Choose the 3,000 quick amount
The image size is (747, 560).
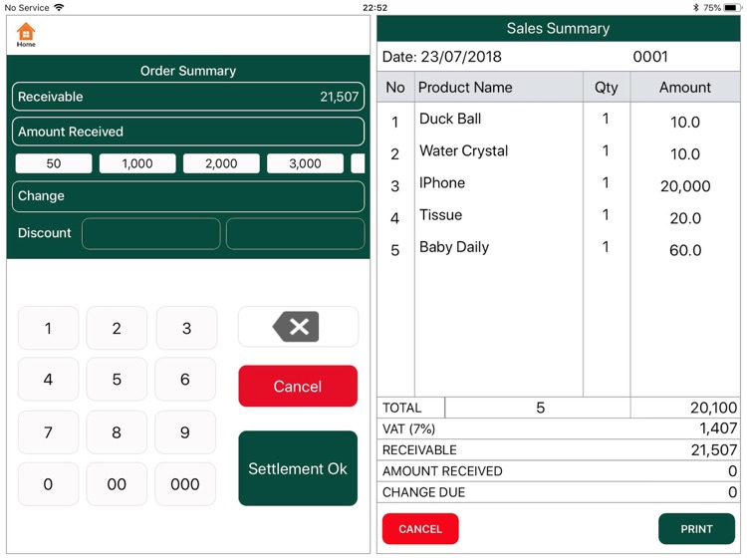(305, 163)
